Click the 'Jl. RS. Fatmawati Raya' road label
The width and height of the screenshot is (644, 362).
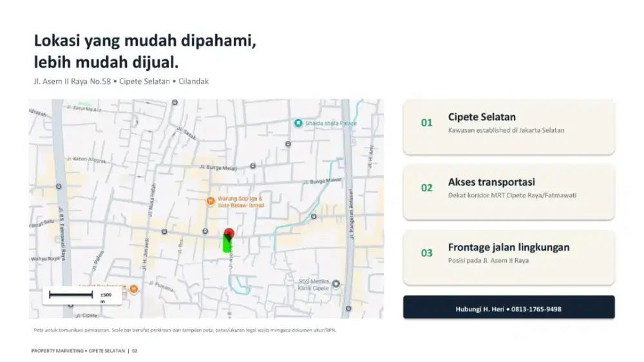[62, 233]
